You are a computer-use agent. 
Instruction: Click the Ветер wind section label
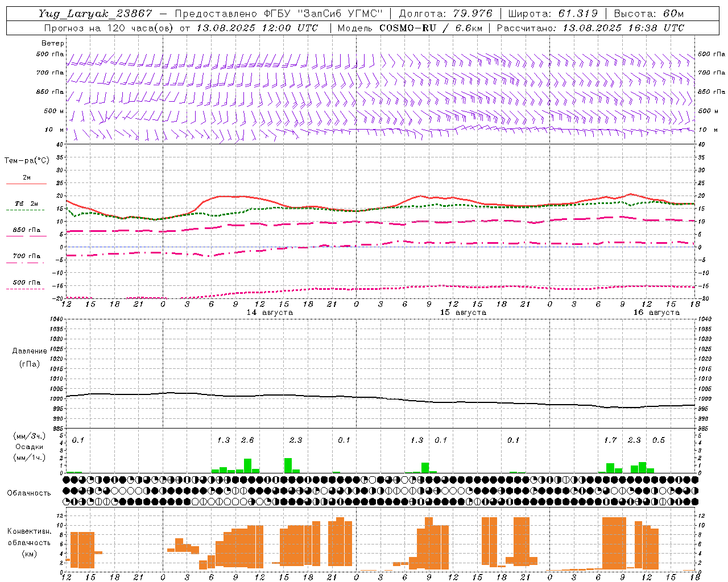coord(53,43)
